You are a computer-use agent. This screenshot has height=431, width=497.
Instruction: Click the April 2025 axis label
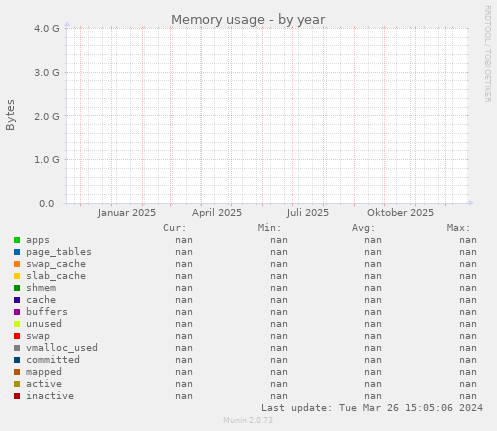(x=217, y=213)
